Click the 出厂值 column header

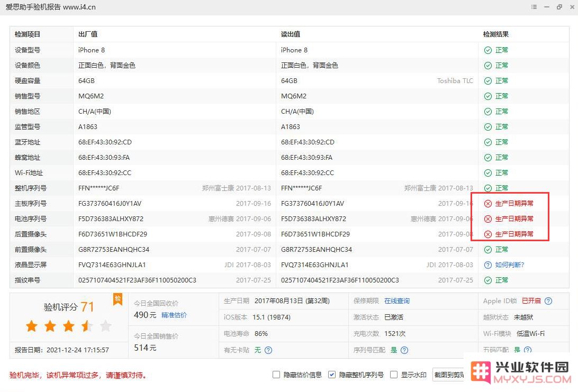coord(88,34)
